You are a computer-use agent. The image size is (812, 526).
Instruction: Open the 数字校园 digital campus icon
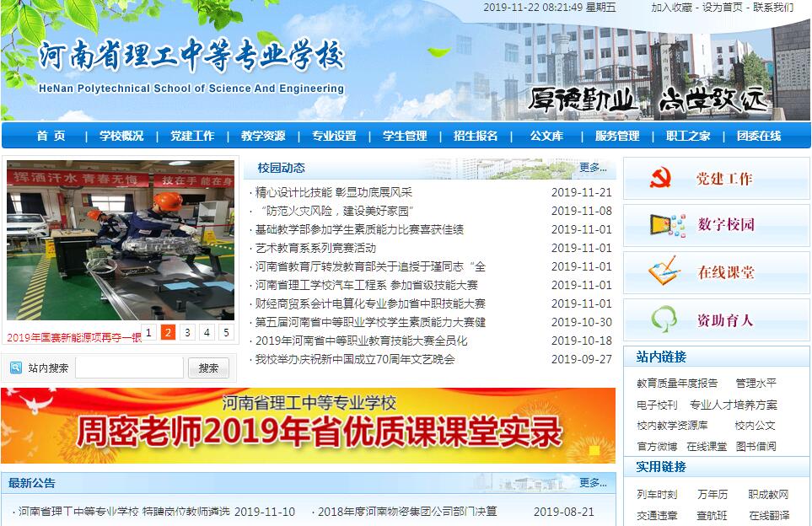click(x=667, y=225)
